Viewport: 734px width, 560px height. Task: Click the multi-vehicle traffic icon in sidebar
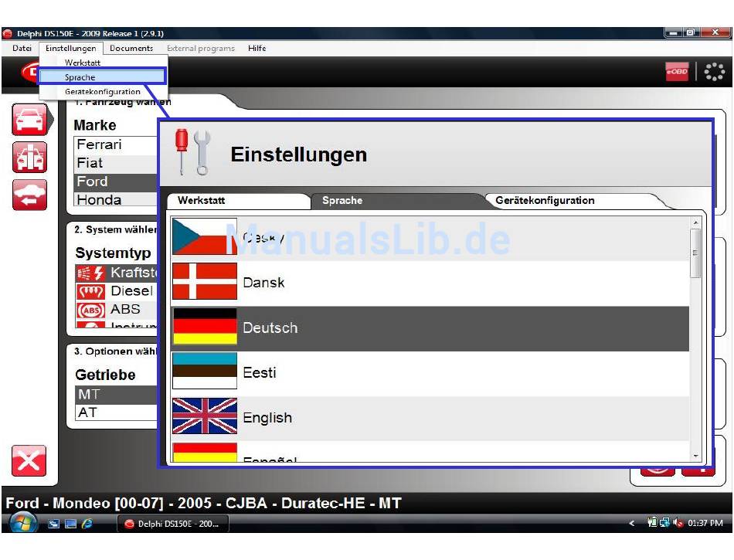tap(29, 158)
